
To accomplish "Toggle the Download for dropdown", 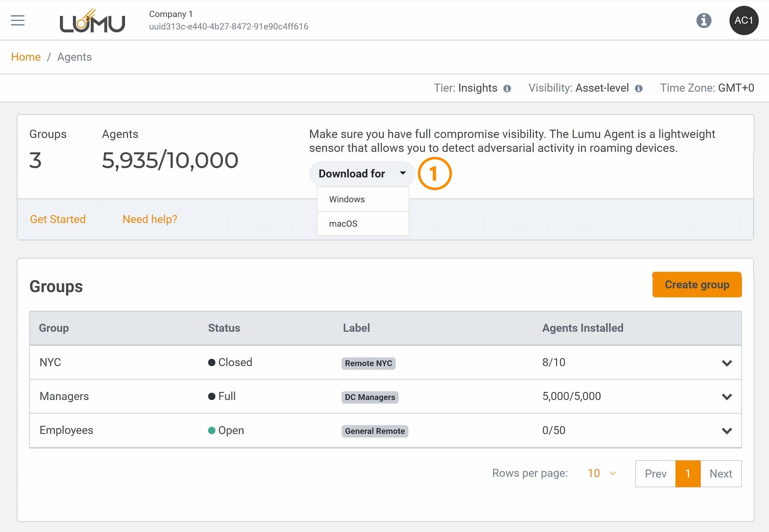I will point(361,173).
